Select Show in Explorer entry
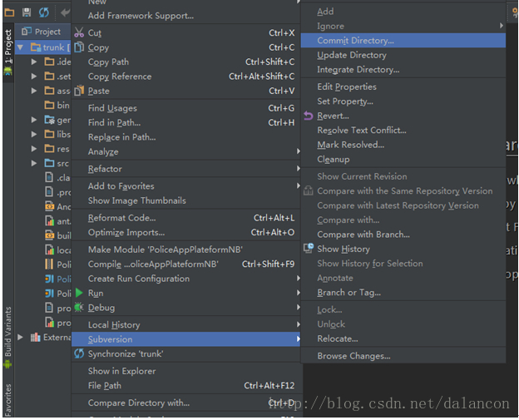This screenshot has height=420, width=519. coord(185,371)
